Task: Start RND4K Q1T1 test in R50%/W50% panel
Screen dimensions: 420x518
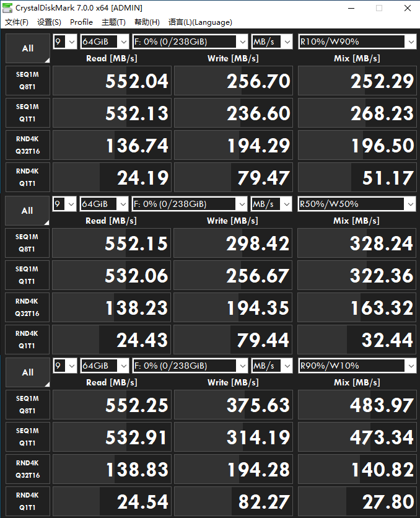Action: tap(27, 340)
